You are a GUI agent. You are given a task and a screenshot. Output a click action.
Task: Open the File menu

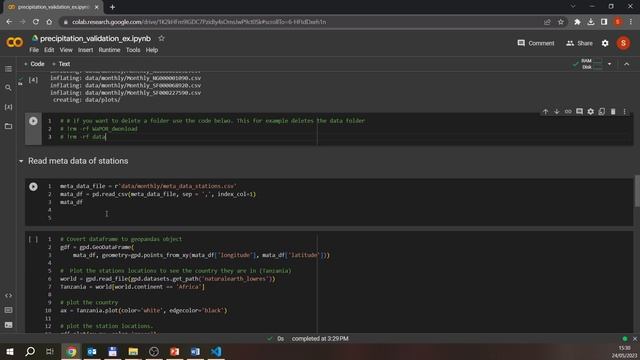(x=34, y=50)
